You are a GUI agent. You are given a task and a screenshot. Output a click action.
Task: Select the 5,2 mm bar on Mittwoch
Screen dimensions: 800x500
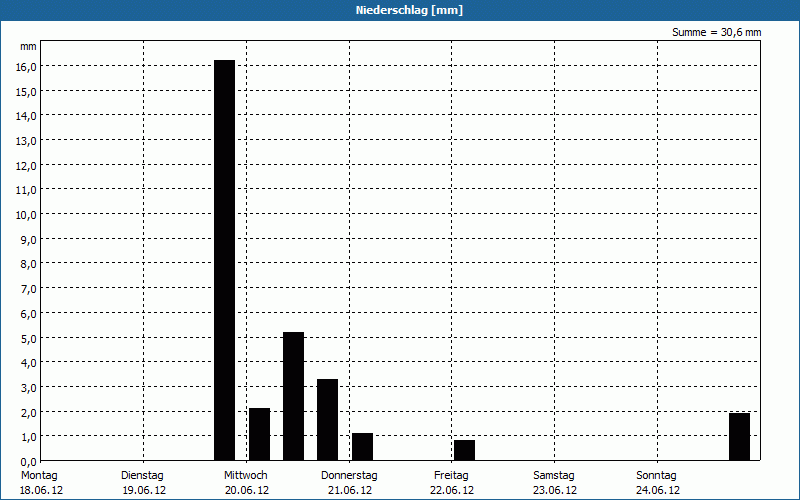[x=293, y=396]
